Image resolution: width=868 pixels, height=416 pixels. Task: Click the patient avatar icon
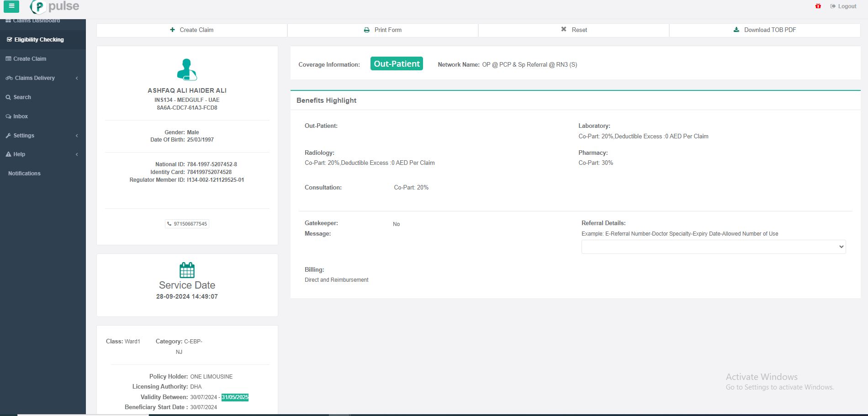click(x=187, y=70)
